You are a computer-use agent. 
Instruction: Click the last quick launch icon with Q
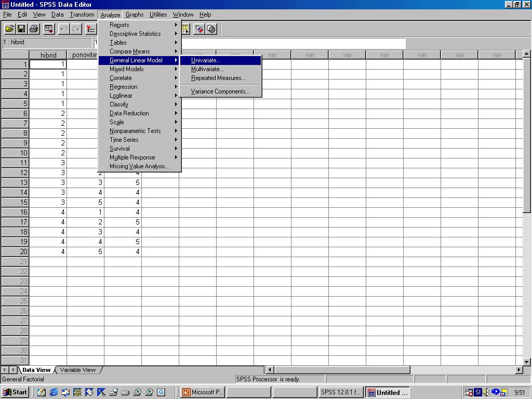tap(161, 393)
